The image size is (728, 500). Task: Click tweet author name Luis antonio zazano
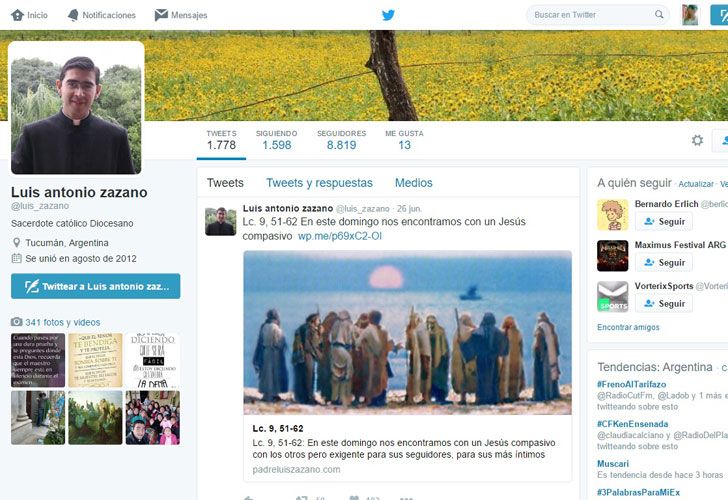pyautogui.click(x=288, y=208)
